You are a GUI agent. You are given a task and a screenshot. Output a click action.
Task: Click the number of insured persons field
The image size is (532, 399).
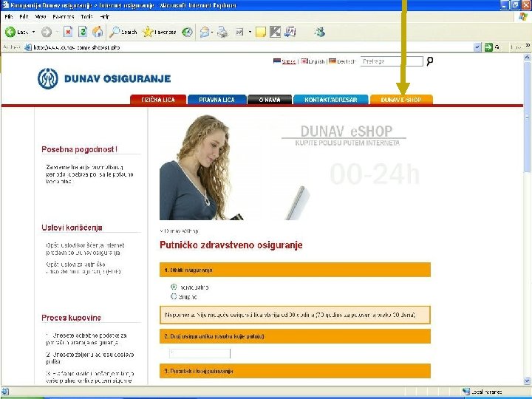(x=199, y=353)
